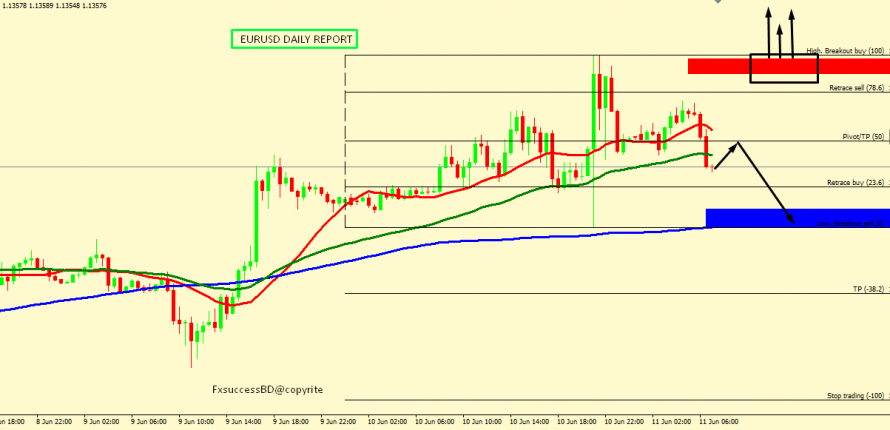Click the EURUSD DAILY REPORT label
This screenshot has height=430, width=890.
295,39
